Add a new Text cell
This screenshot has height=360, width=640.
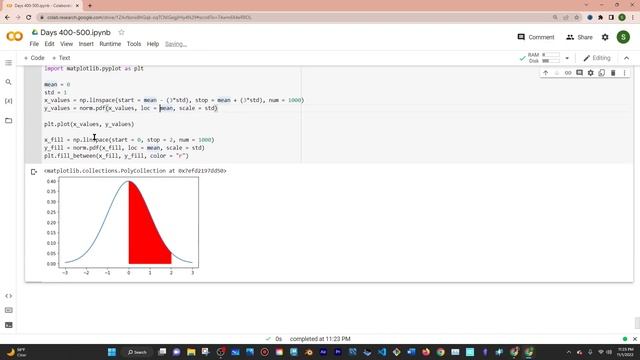61,58
